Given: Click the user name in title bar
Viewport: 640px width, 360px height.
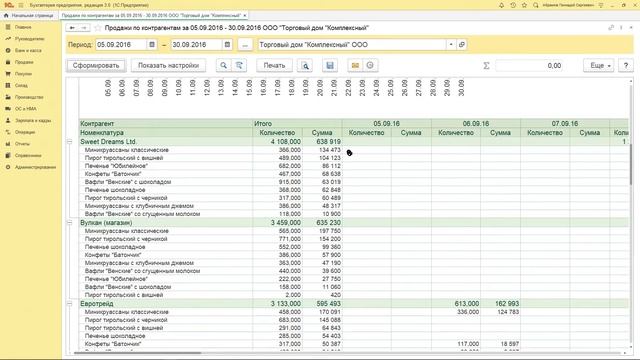Looking at the screenshot, I should coord(568,5).
